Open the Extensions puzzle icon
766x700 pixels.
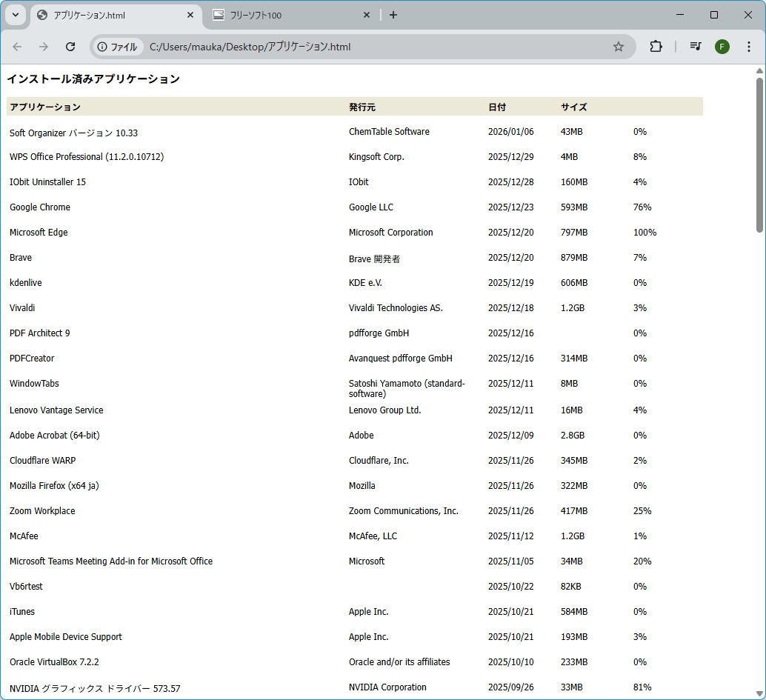pyautogui.click(x=656, y=47)
